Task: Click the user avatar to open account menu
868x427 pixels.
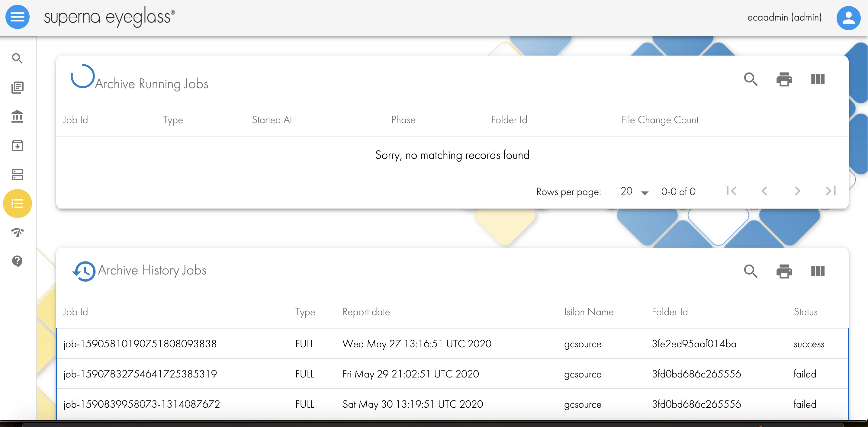Action: click(848, 18)
